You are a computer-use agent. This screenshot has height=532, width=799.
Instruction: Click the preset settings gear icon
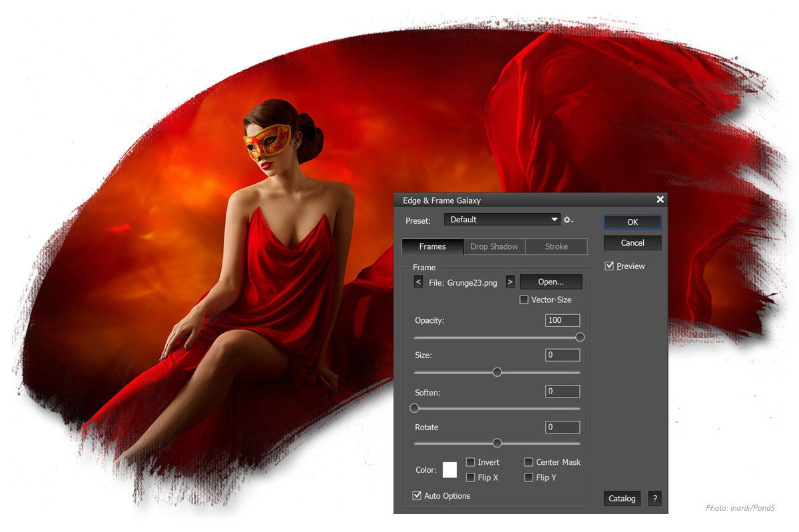click(x=568, y=220)
